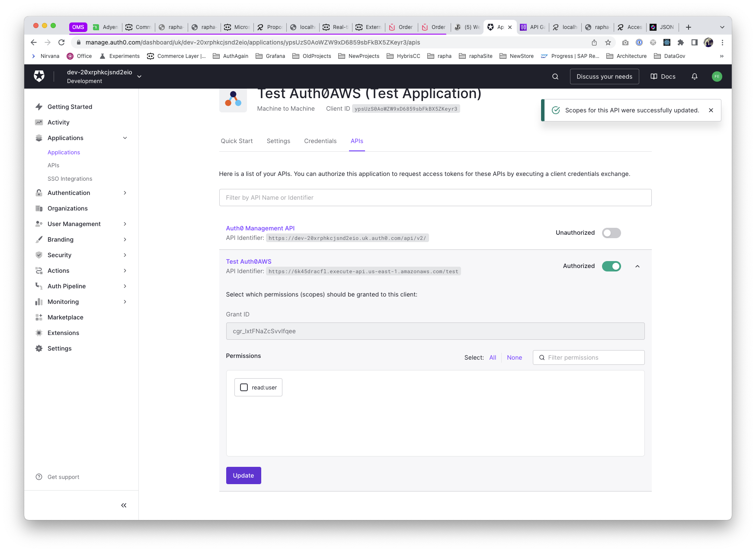The height and width of the screenshot is (552, 756).
Task: Enable the Auth0 Management API toggle
Action: tap(611, 233)
